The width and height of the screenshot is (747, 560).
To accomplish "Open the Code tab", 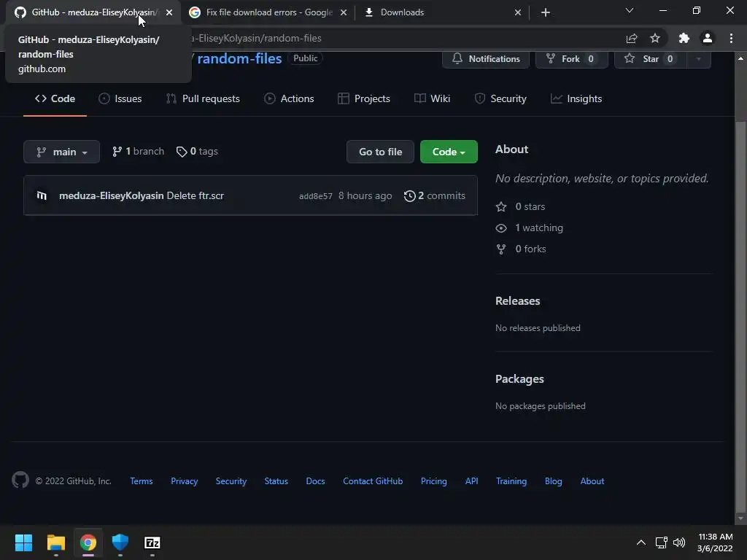I will 55,98.
